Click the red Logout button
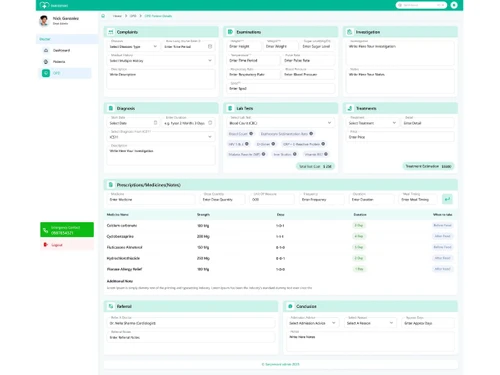The width and height of the screenshot is (500, 375). coord(67,245)
